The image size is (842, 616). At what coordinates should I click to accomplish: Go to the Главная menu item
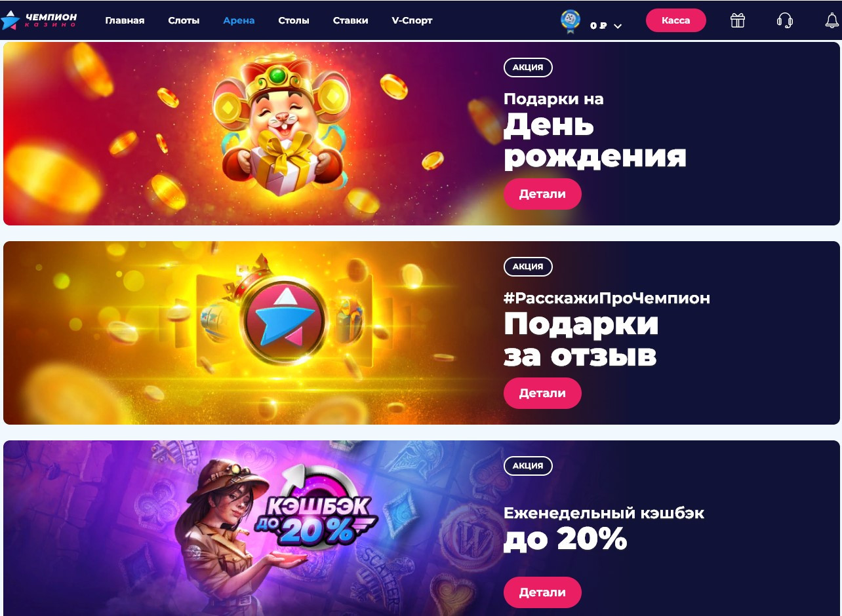click(125, 20)
